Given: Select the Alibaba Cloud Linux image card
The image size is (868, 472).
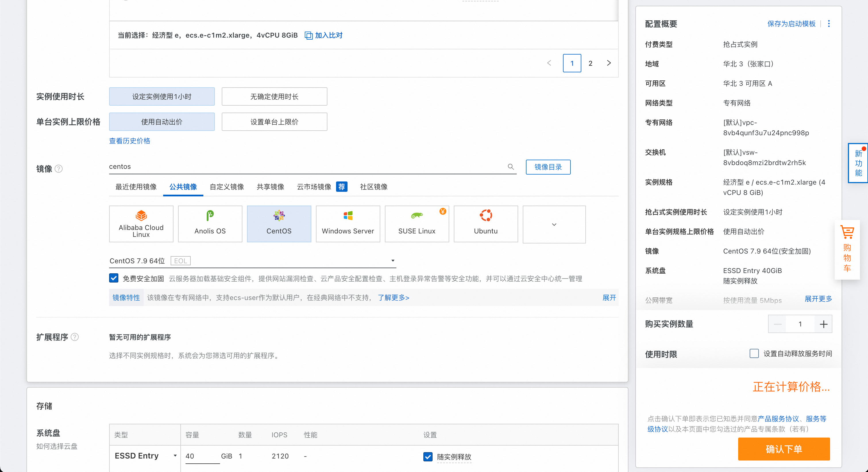Looking at the screenshot, I should [x=141, y=224].
